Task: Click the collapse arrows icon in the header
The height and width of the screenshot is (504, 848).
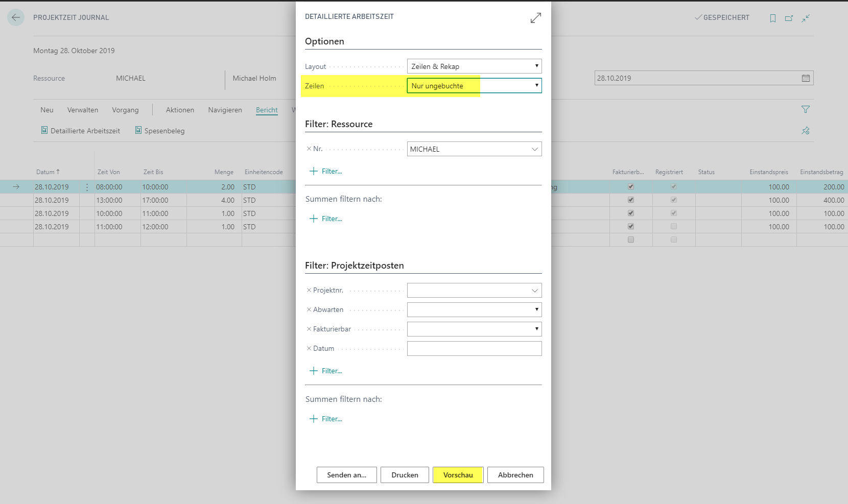Action: (x=806, y=18)
